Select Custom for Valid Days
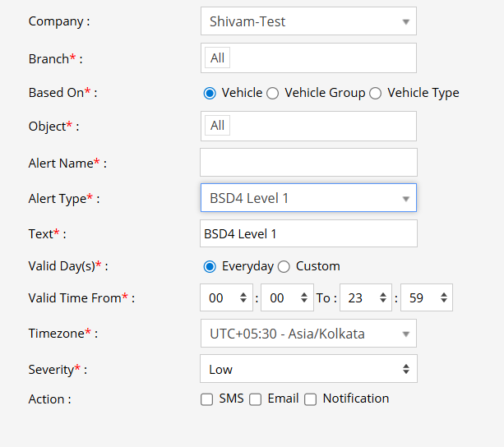This screenshot has height=447, width=504. click(x=284, y=266)
